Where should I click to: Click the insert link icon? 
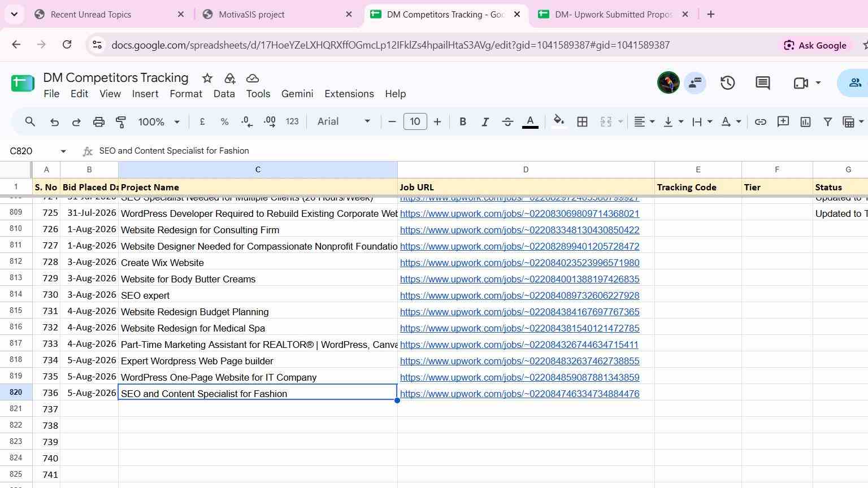[760, 122]
